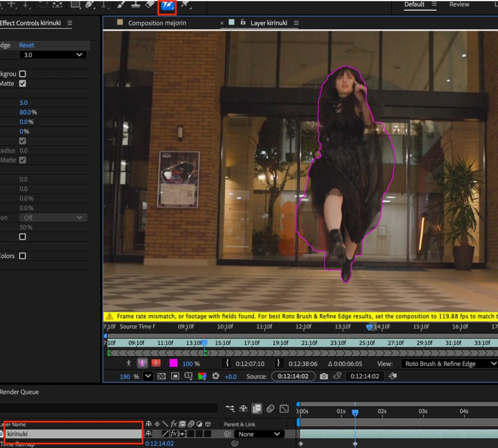Toggle transparency grid in Layer viewer

(x=162, y=376)
